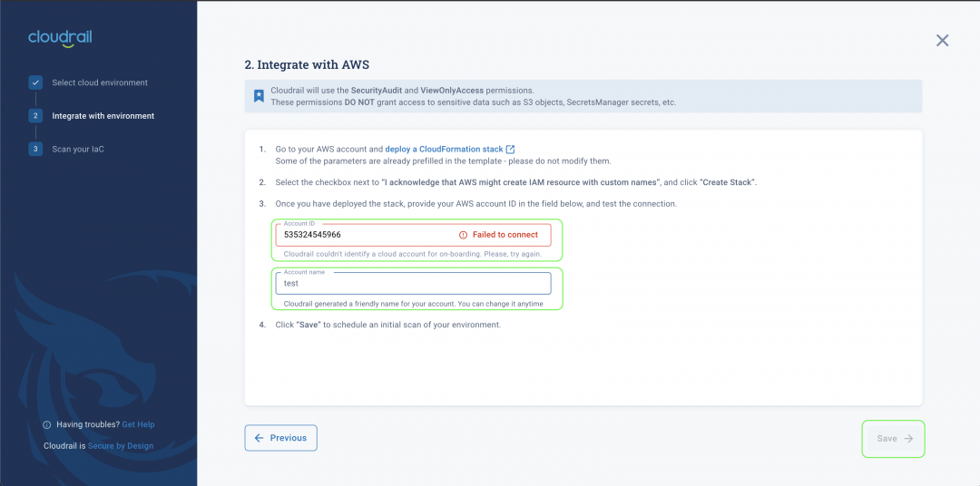Click the Failed to connect warning icon
This screenshot has width=980, height=486.
463,235
